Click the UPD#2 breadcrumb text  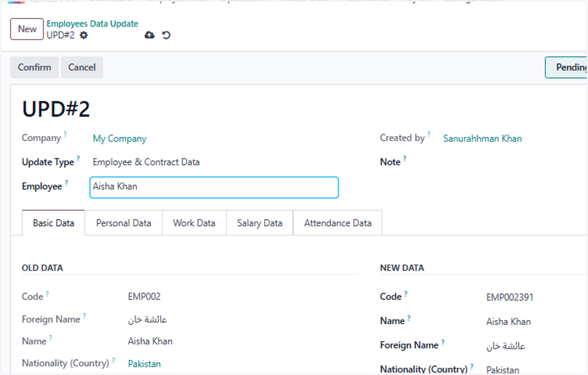pyautogui.click(x=61, y=35)
